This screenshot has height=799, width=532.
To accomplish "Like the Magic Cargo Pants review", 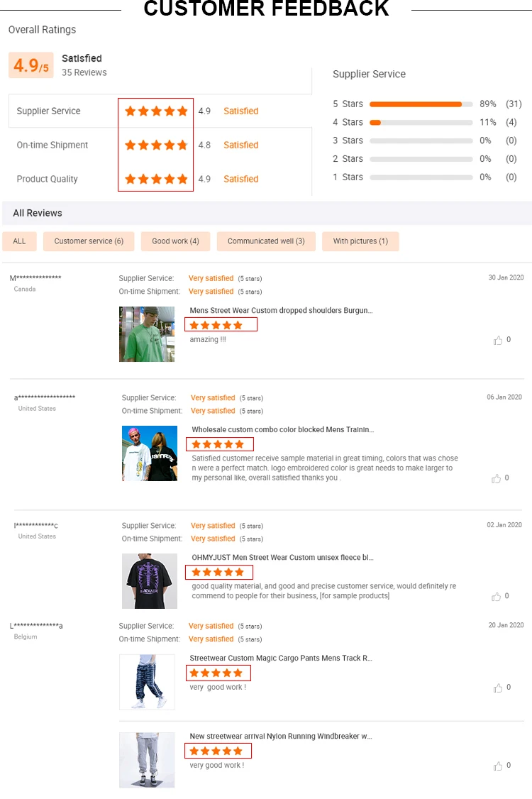I will (498, 688).
